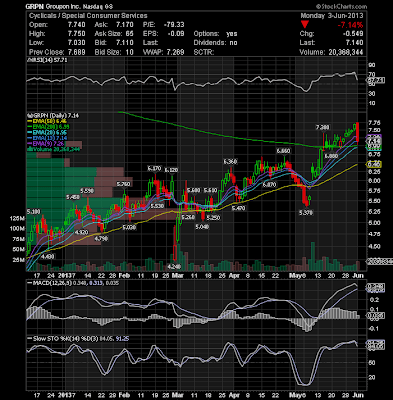
Task: Click the SCTR label
Action: (x=204, y=52)
